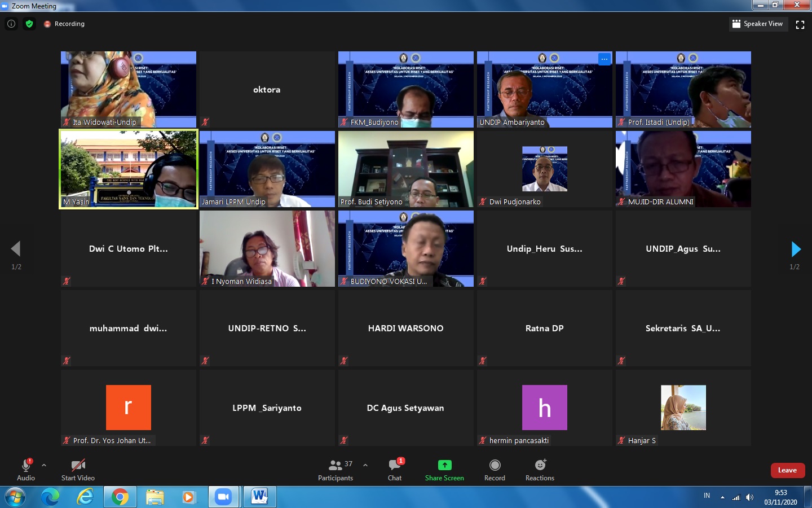Go to previous page of participants
Viewport: 812px width, 508px height.
click(16, 249)
